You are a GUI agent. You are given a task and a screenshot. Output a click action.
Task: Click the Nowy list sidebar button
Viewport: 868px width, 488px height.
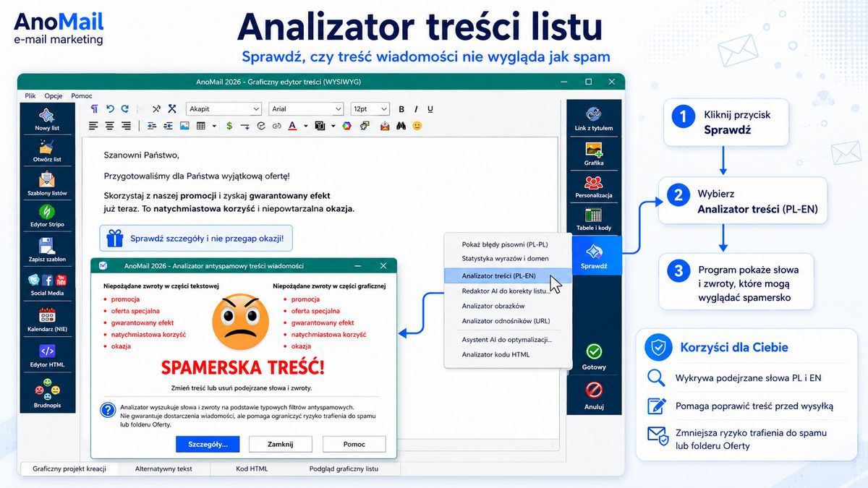pos(47,119)
